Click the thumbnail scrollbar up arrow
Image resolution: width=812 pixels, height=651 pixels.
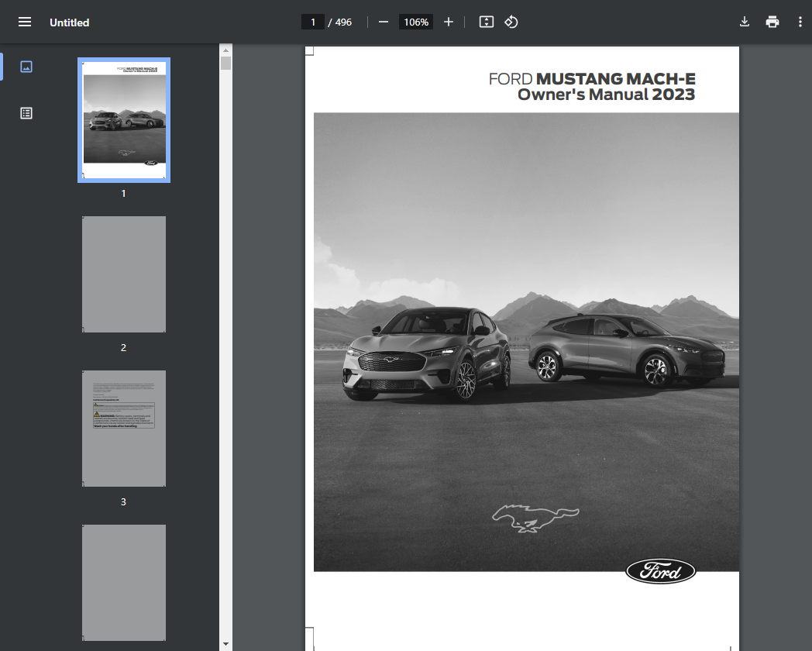pyautogui.click(x=225, y=50)
